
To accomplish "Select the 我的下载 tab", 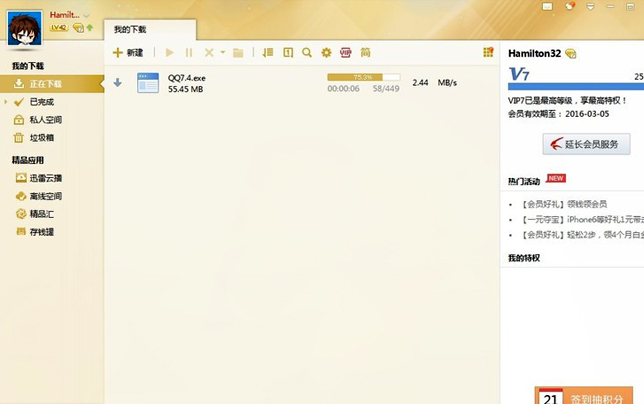I will point(150,30).
